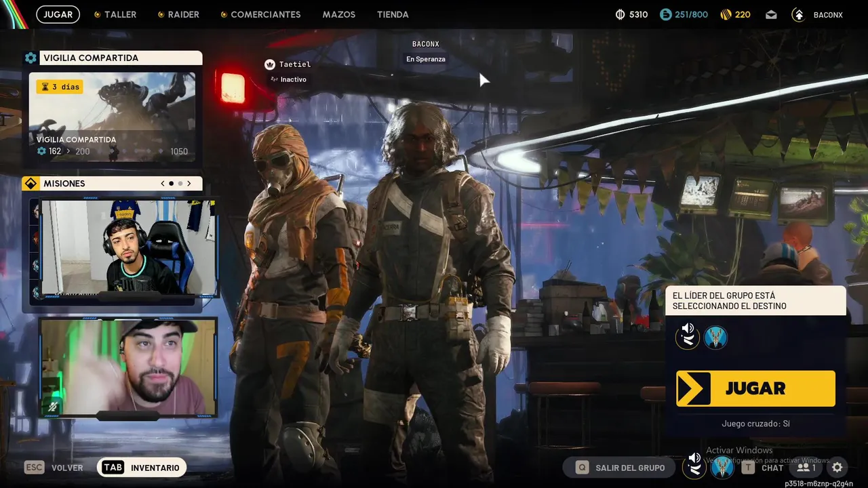Click the group leader selecting destination notice

pos(755,301)
